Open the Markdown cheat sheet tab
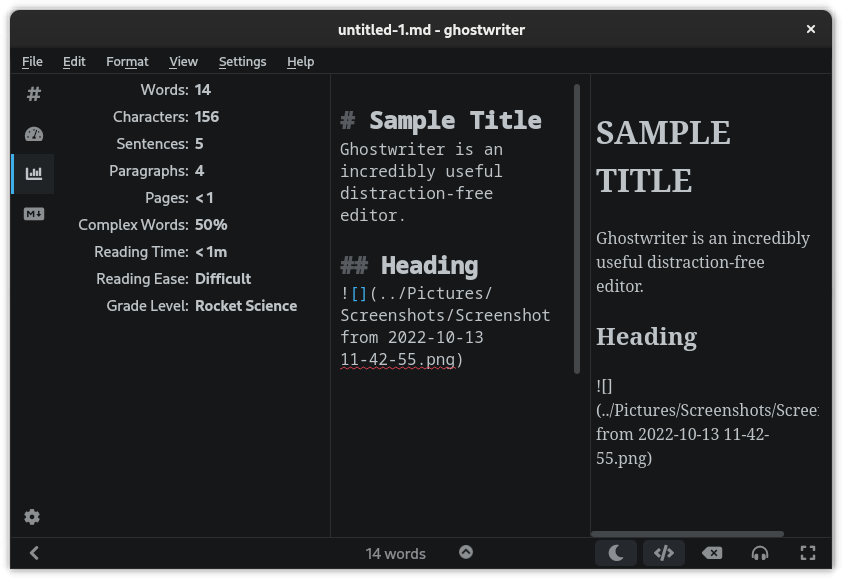842x579 pixels. 33,214
